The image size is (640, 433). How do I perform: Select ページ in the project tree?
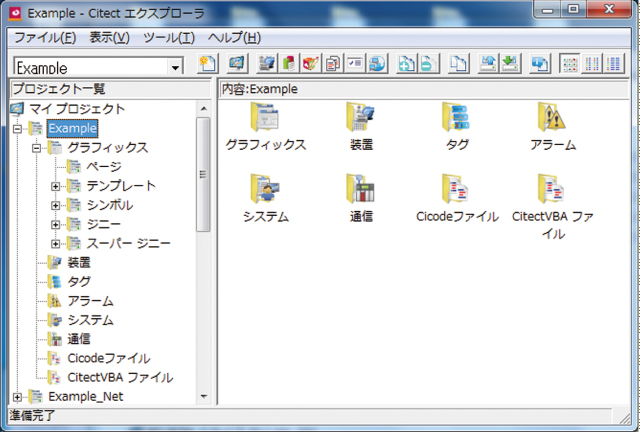104,167
